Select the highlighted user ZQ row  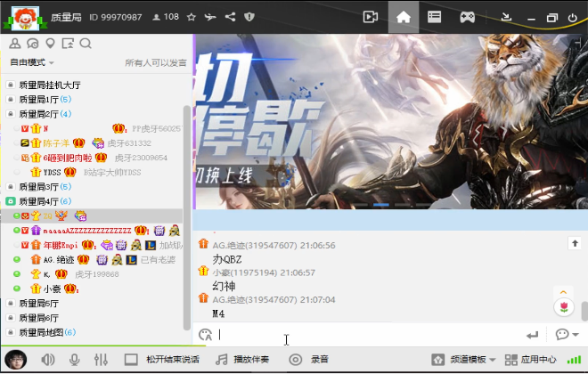pos(92,215)
